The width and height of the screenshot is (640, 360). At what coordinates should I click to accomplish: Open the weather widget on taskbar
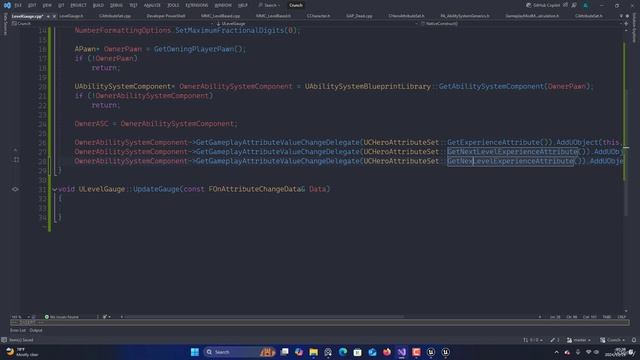tap(22, 352)
